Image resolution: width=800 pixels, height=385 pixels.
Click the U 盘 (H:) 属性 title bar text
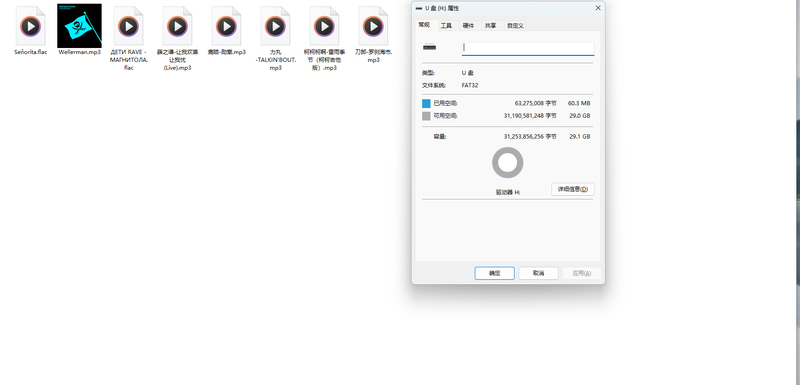click(x=442, y=8)
